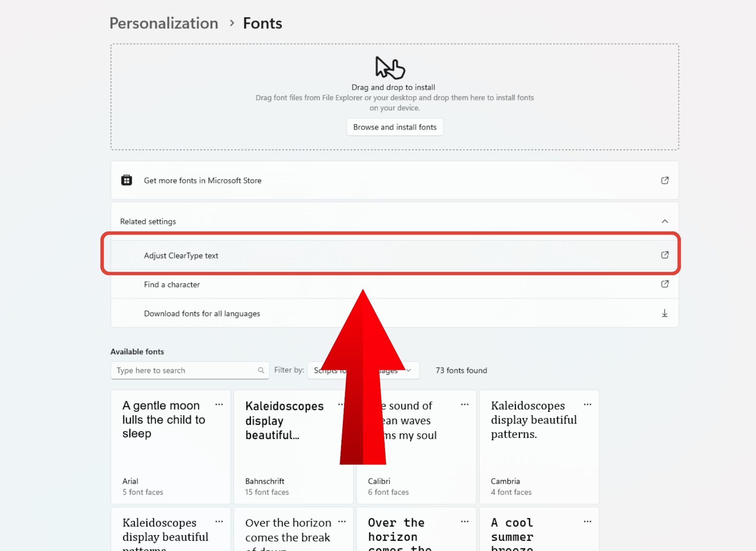Open Adjust ClearType text setting
This screenshot has width=756, height=551.
click(x=181, y=255)
